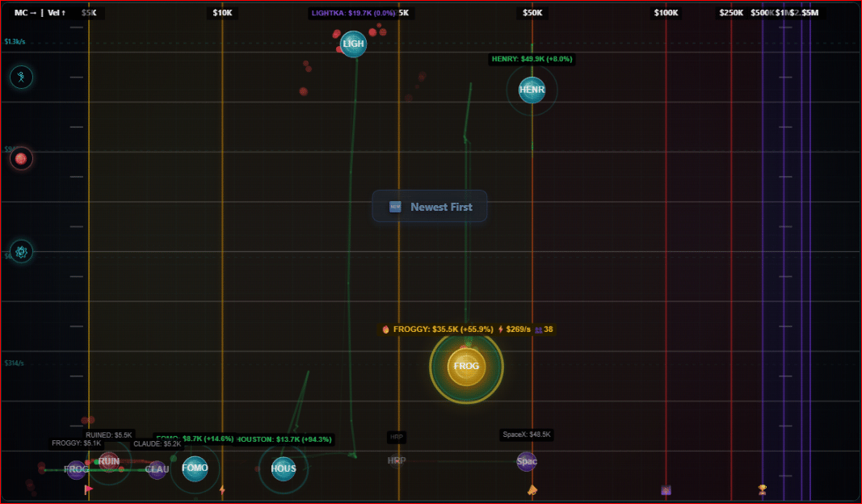Click the Newest First sort button
Screen dimensions: 862x504
pyautogui.click(x=429, y=207)
